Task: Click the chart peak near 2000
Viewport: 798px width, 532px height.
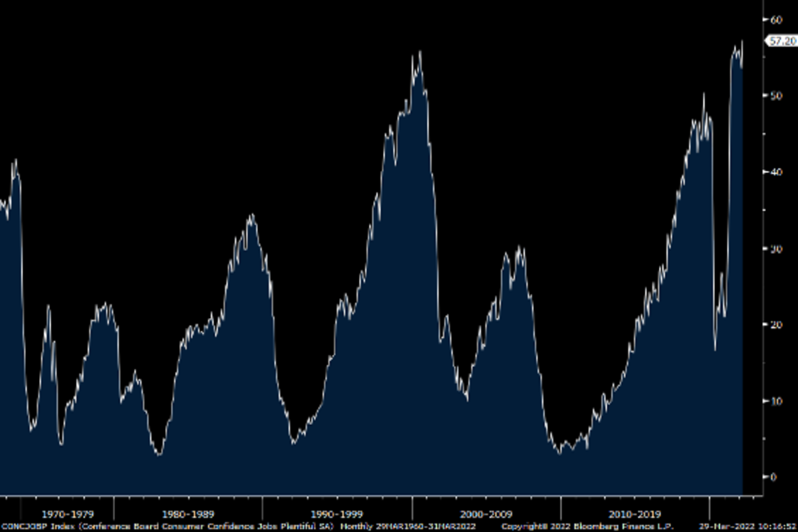Action: point(420,52)
